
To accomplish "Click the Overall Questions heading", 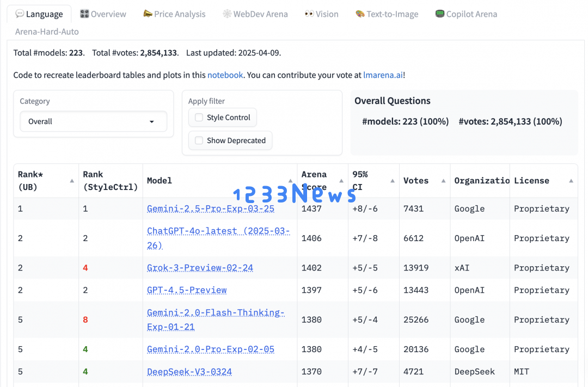I will pos(392,101).
